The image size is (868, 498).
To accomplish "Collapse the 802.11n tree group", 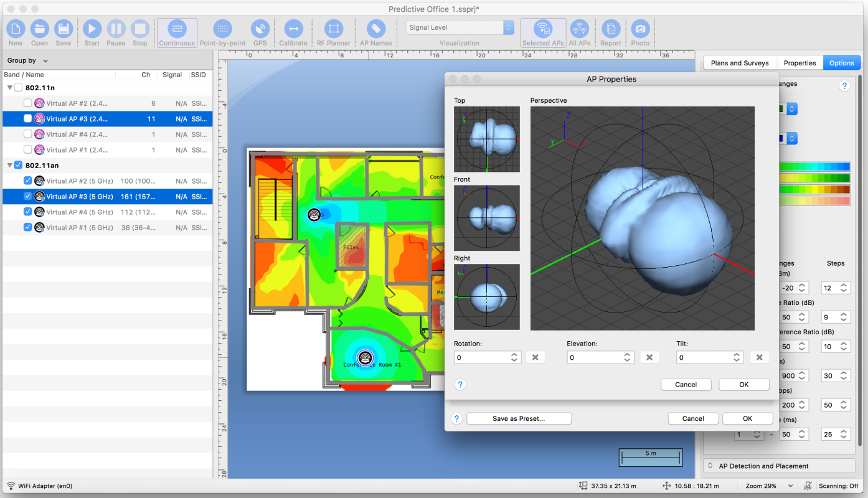I will point(10,87).
